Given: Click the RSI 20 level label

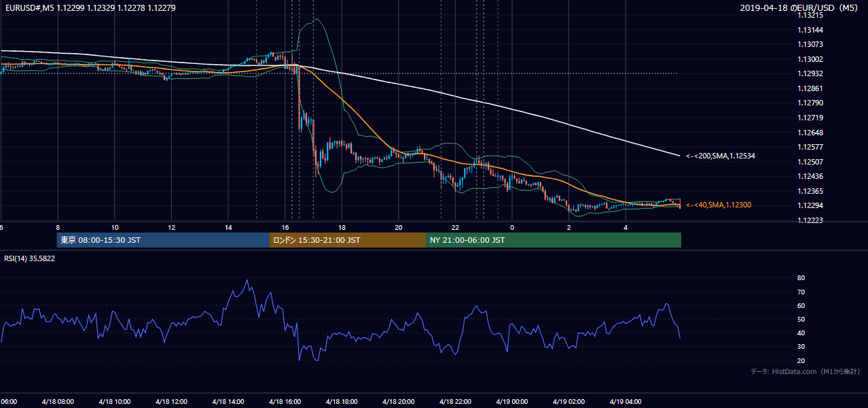Looking at the screenshot, I should [x=801, y=360].
